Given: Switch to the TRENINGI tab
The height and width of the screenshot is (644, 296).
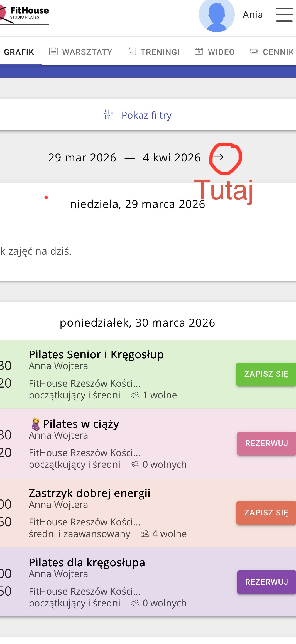Looking at the screenshot, I should click(160, 52).
